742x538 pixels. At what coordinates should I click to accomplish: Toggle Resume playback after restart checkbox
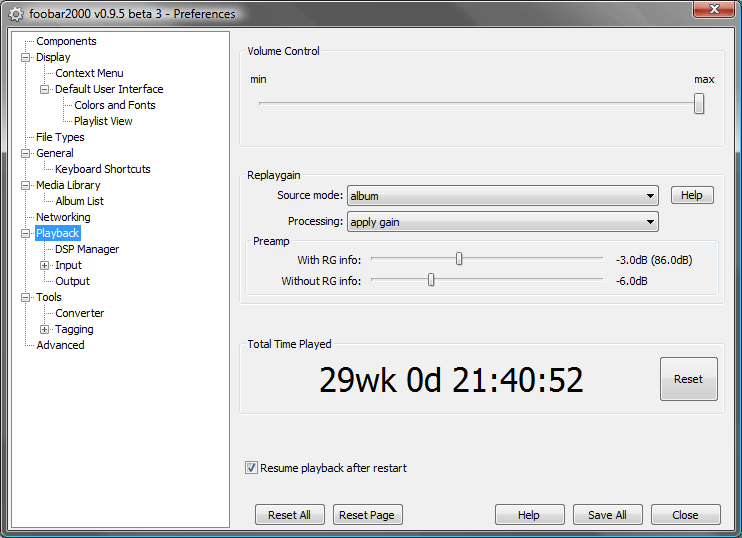point(251,468)
